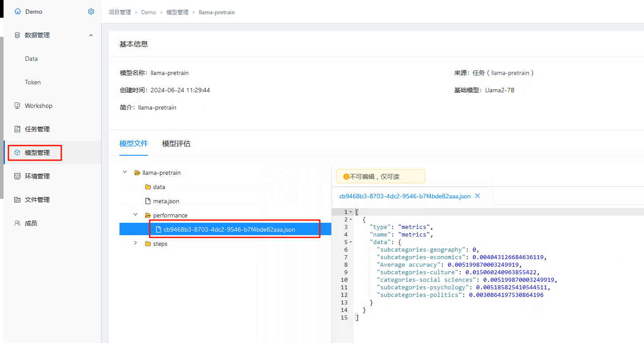Collapse the 数据管理 sidebar submenu
Screen dimensions: 644x343
pyautogui.click(x=91, y=35)
